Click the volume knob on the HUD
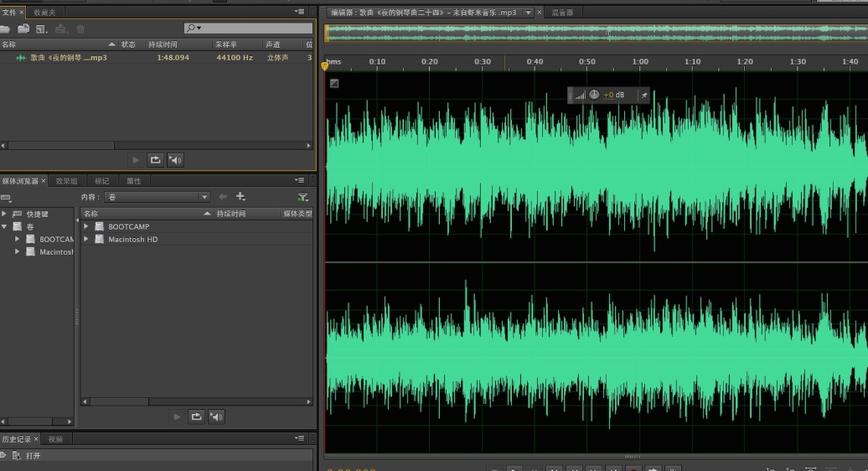 coord(594,95)
